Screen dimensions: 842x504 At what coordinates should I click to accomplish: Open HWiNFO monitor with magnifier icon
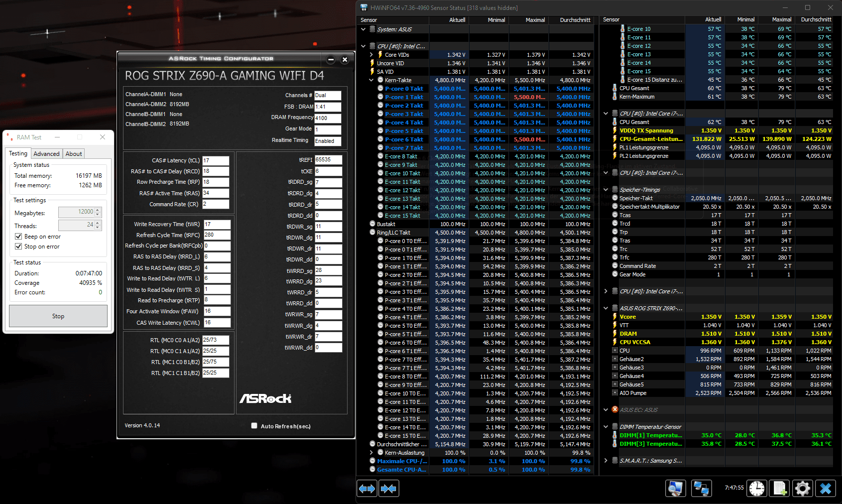pos(675,489)
